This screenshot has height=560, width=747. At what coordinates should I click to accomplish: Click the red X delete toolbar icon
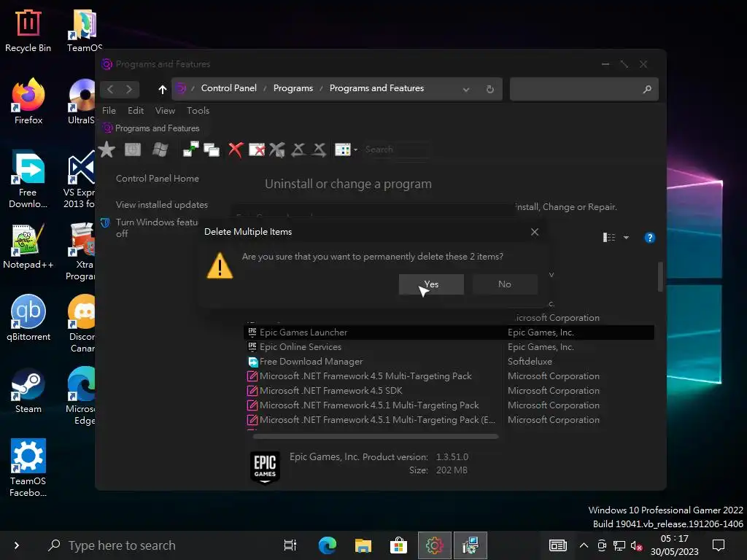[236, 149]
